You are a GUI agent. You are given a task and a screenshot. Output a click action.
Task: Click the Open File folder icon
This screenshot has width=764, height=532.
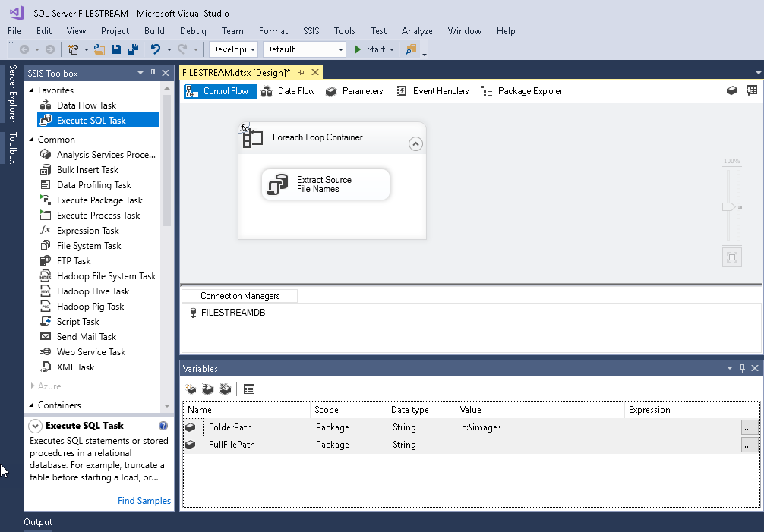tap(99, 49)
